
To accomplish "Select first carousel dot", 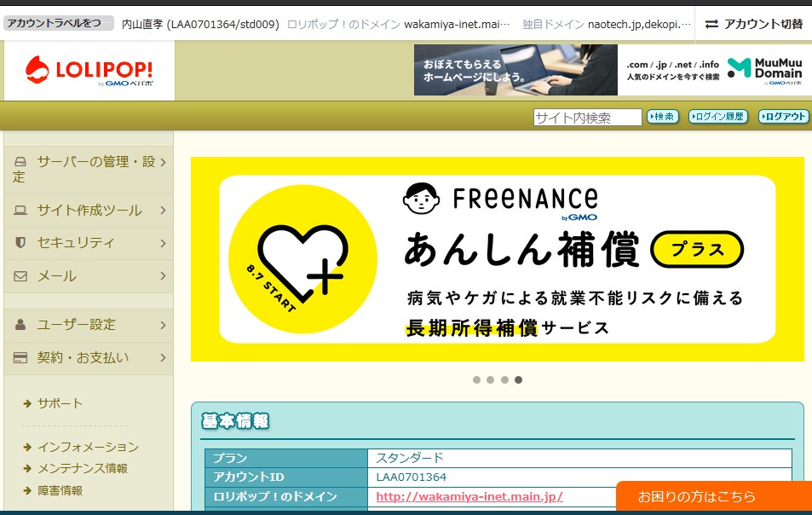I will [476, 379].
